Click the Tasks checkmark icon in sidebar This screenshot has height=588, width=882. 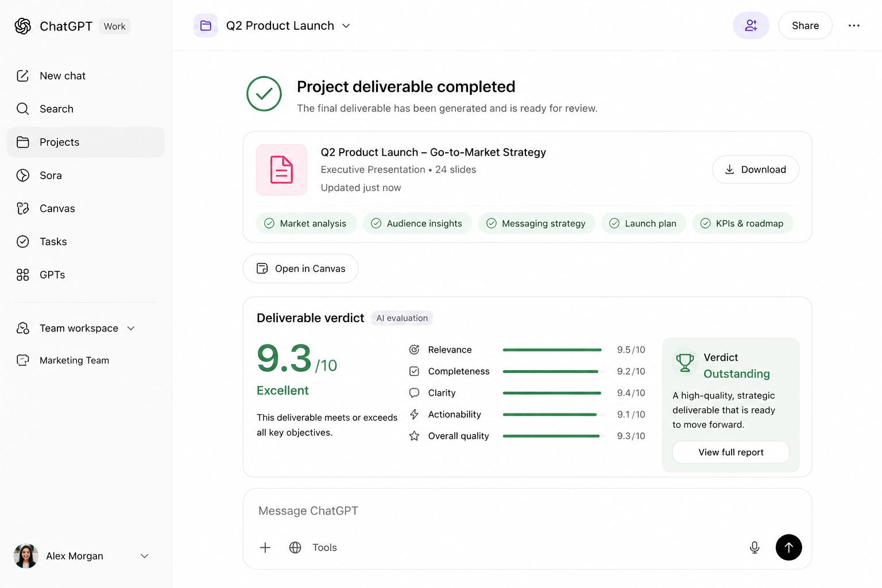tap(23, 242)
